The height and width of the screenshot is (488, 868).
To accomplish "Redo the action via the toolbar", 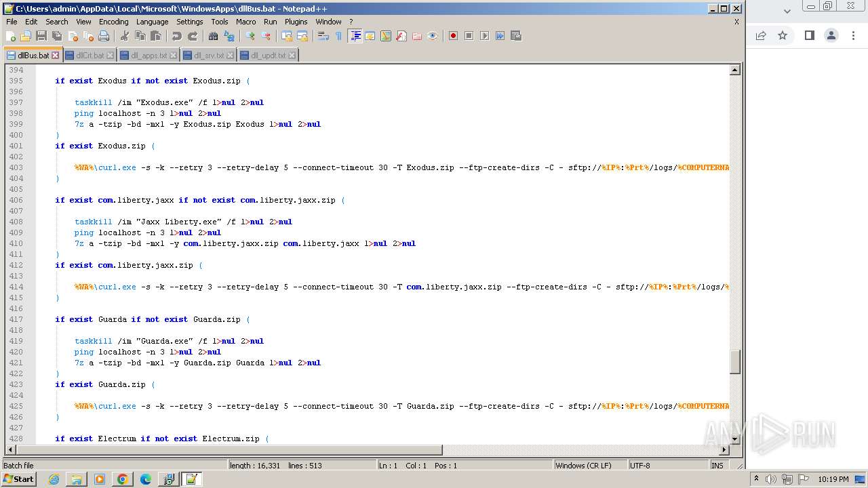I will coord(193,36).
